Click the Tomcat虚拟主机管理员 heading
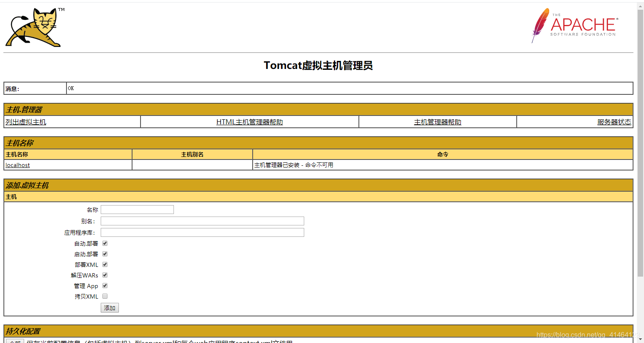This screenshot has height=343, width=644. [x=318, y=66]
